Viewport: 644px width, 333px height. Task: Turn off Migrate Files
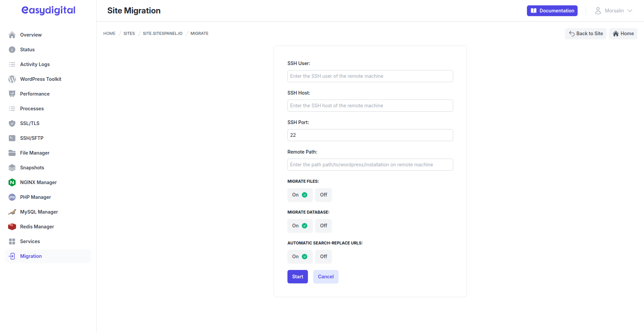point(323,195)
